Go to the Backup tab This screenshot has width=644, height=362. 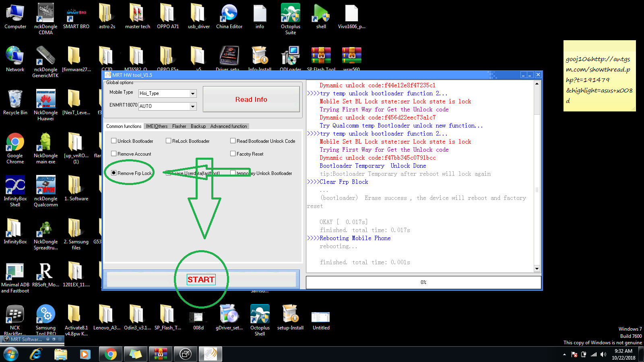coord(198,126)
